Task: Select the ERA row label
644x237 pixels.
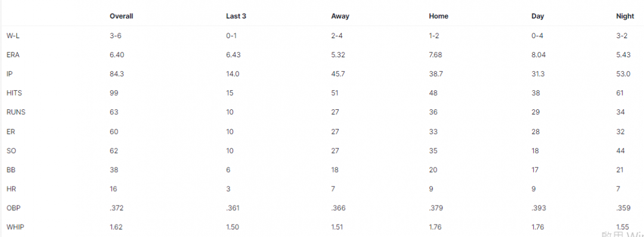Action: point(13,55)
